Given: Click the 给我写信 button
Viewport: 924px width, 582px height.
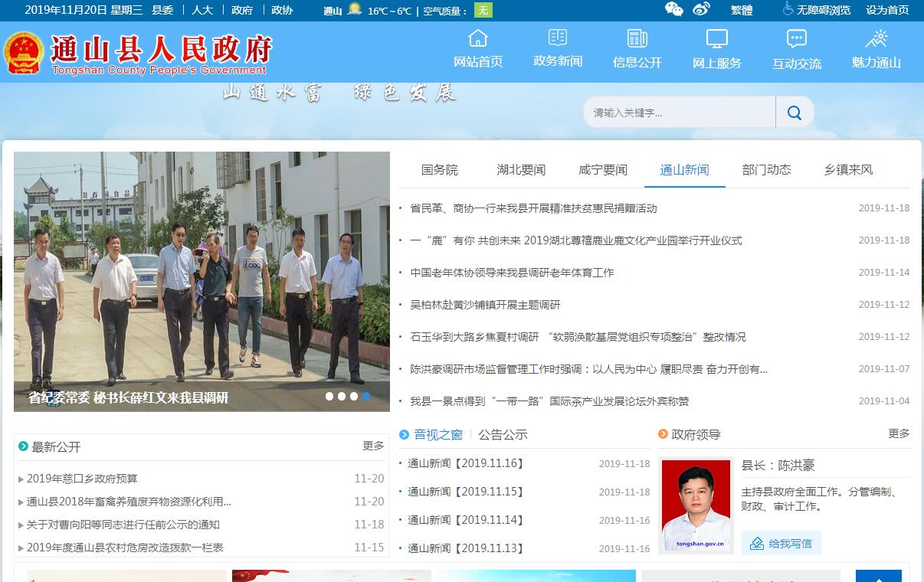Looking at the screenshot, I should (x=781, y=543).
